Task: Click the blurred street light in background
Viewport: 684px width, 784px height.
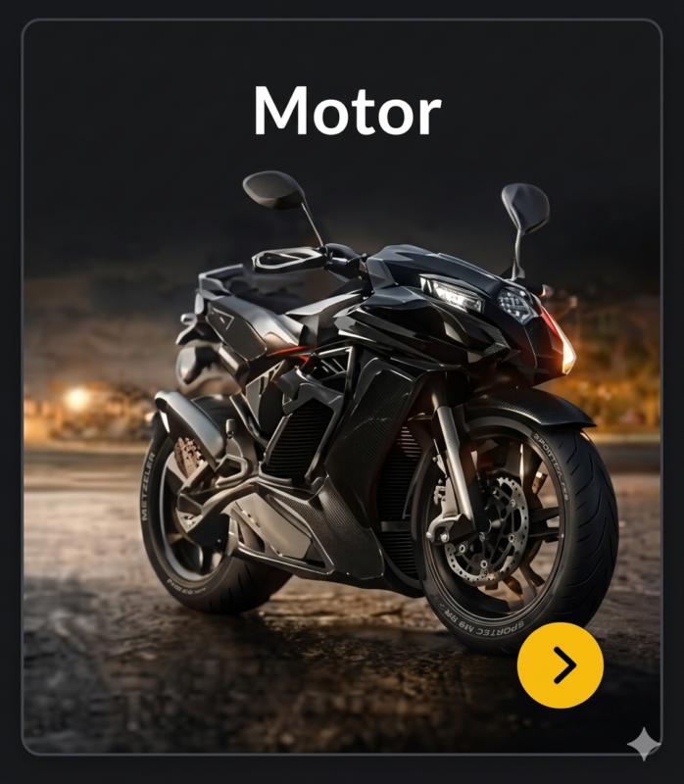Action: [77, 399]
